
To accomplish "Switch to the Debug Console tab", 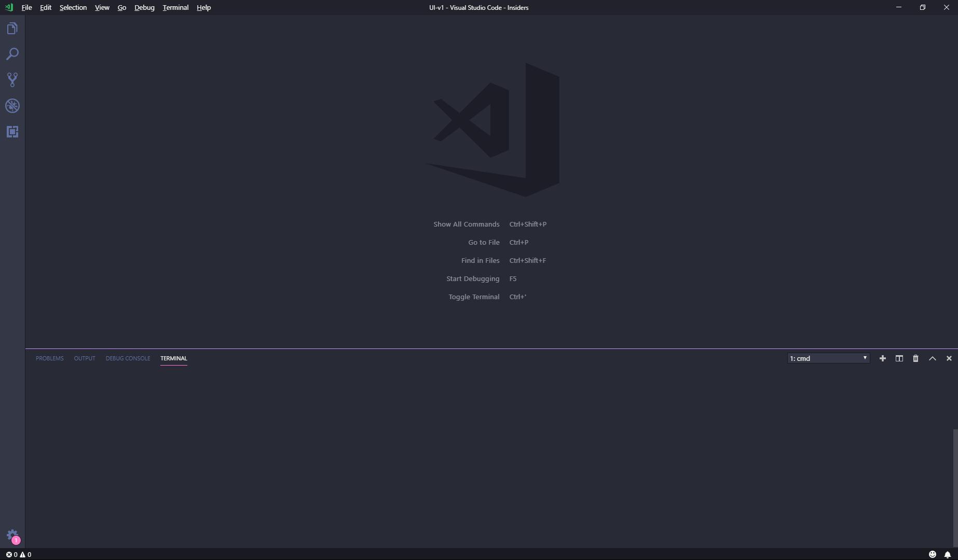I will coord(128,358).
